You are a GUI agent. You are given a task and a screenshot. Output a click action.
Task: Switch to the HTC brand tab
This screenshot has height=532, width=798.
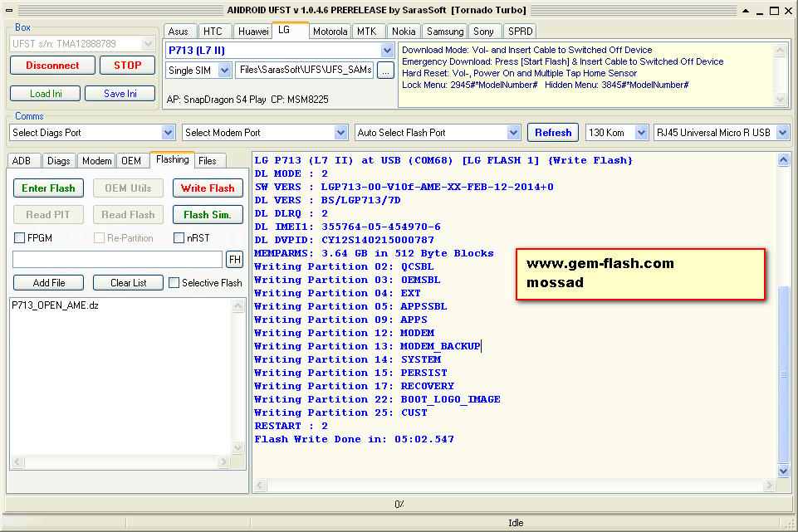coord(213,32)
